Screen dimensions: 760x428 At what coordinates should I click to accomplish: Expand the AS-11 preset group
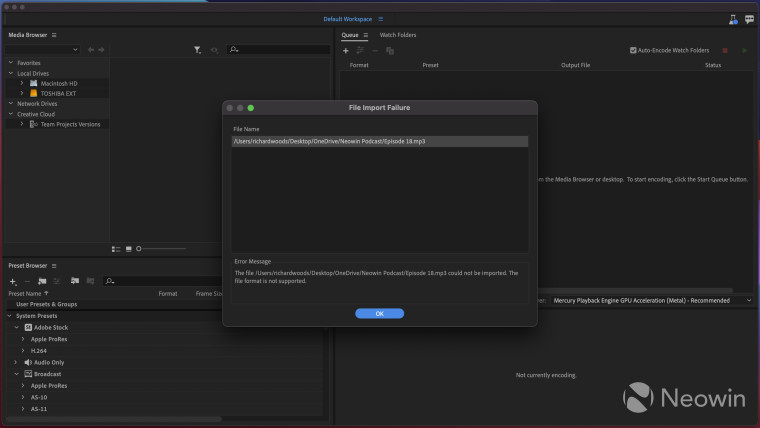(x=23, y=409)
